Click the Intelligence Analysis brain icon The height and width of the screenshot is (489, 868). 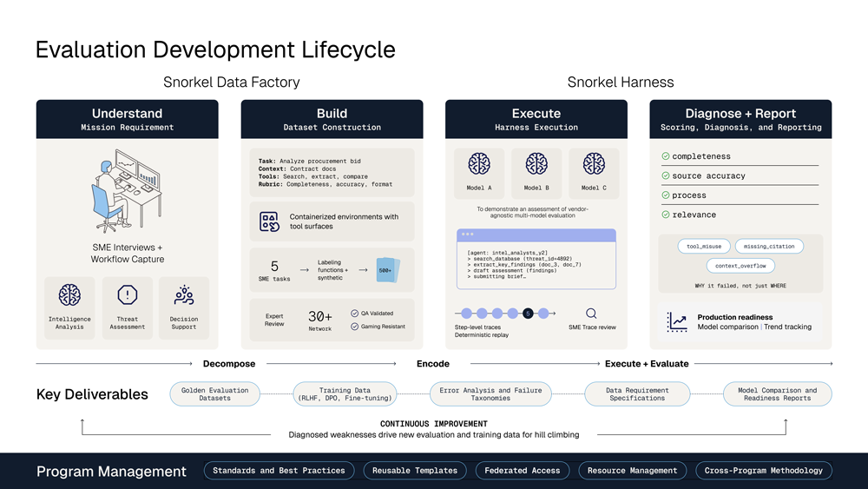pyautogui.click(x=69, y=295)
